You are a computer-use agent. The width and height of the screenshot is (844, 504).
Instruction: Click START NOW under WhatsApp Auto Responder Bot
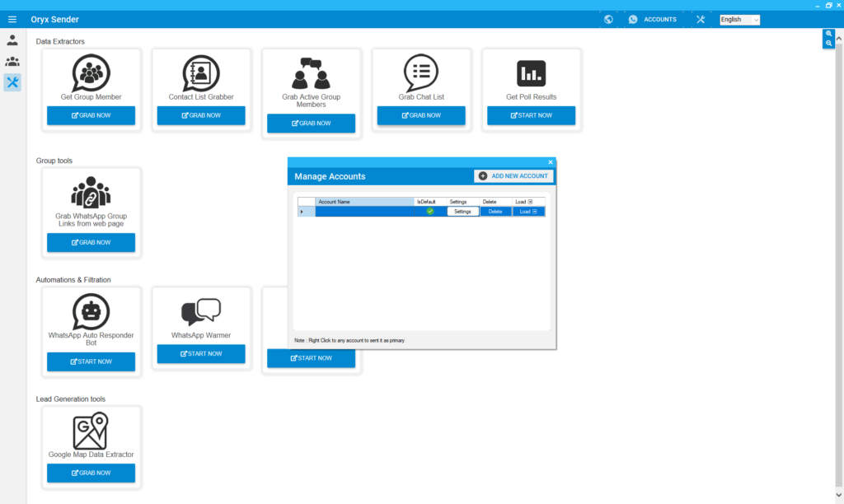click(x=91, y=362)
